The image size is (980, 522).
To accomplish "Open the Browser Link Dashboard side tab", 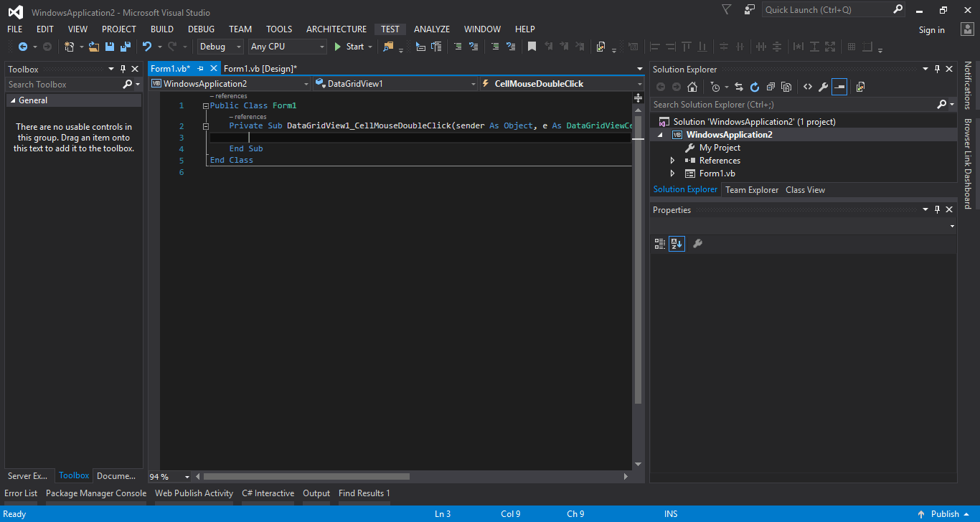I will pos(968,163).
